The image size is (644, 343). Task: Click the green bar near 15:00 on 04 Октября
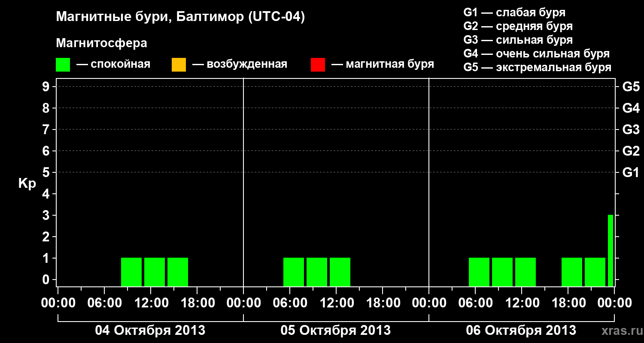178,272
